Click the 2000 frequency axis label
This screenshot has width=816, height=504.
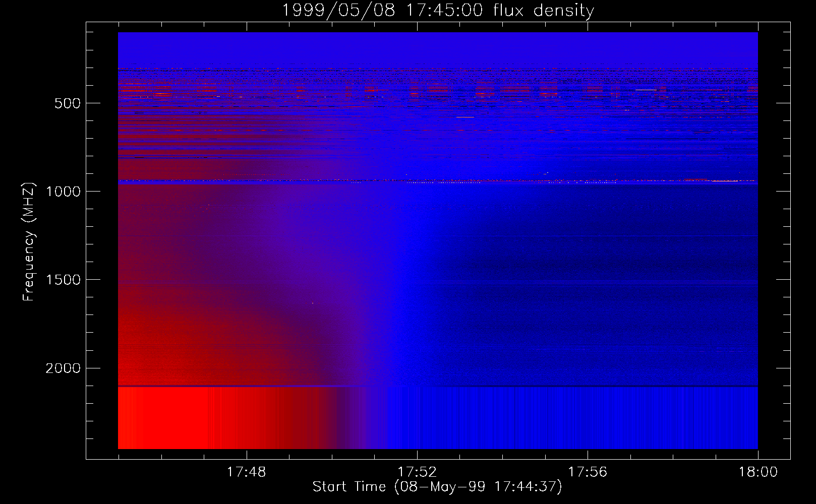tap(63, 368)
